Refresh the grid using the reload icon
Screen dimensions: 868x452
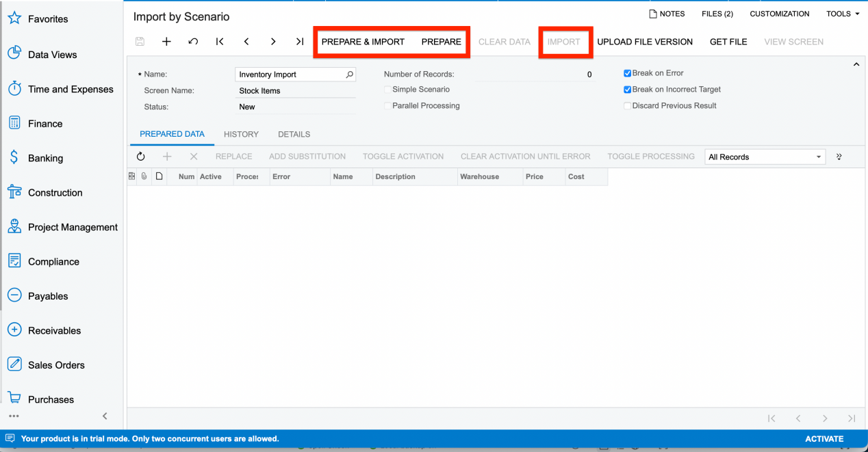(x=141, y=157)
